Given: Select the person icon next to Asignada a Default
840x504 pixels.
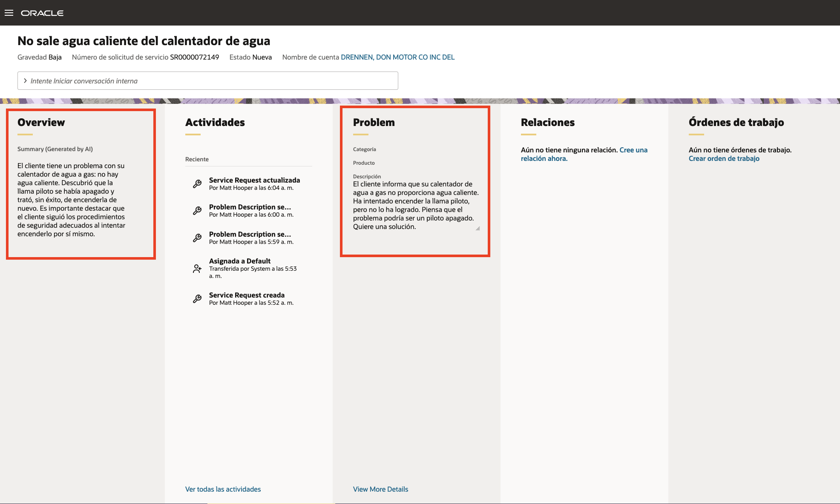Looking at the screenshot, I should click(197, 268).
